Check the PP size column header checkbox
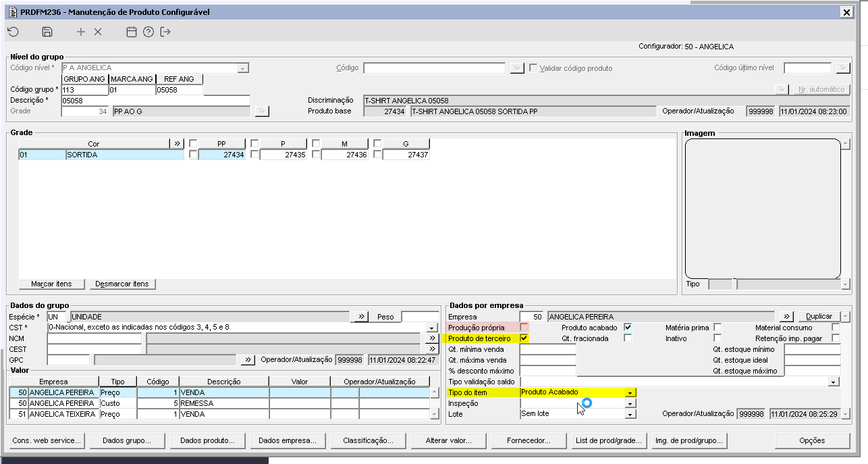Image resolution: width=868 pixels, height=464 pixels. (x=194, y=143)
